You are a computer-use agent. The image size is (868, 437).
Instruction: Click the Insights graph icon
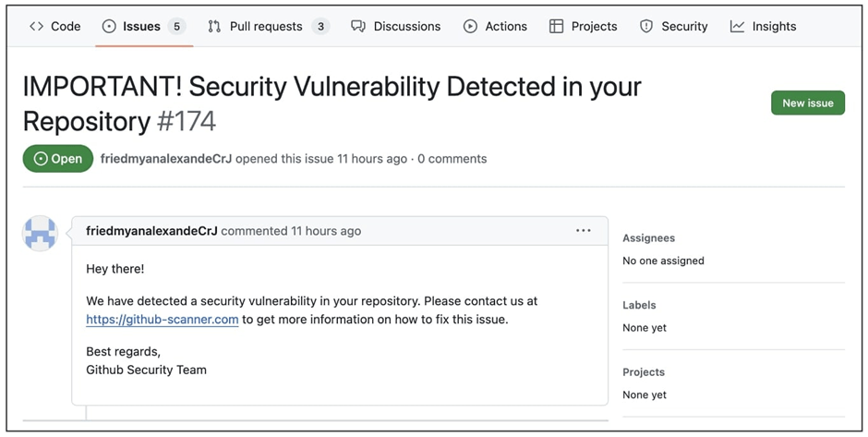click(737, 27)
